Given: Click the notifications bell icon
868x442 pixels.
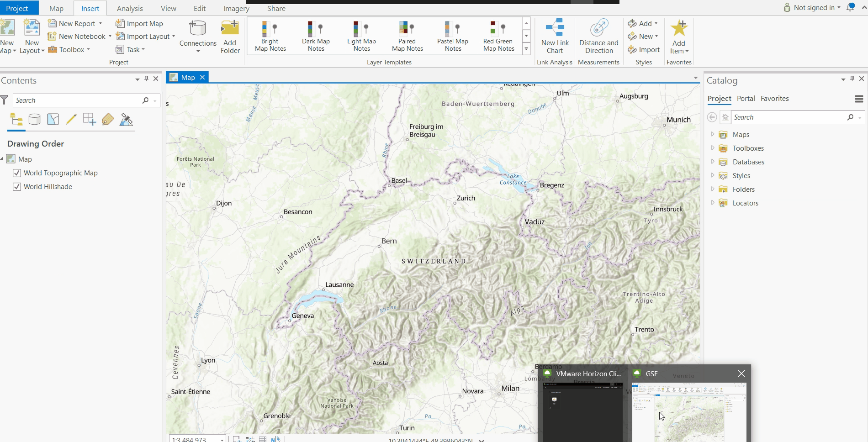Looking at the screenshot, I should pyautogui.click(x=850, y=7).
